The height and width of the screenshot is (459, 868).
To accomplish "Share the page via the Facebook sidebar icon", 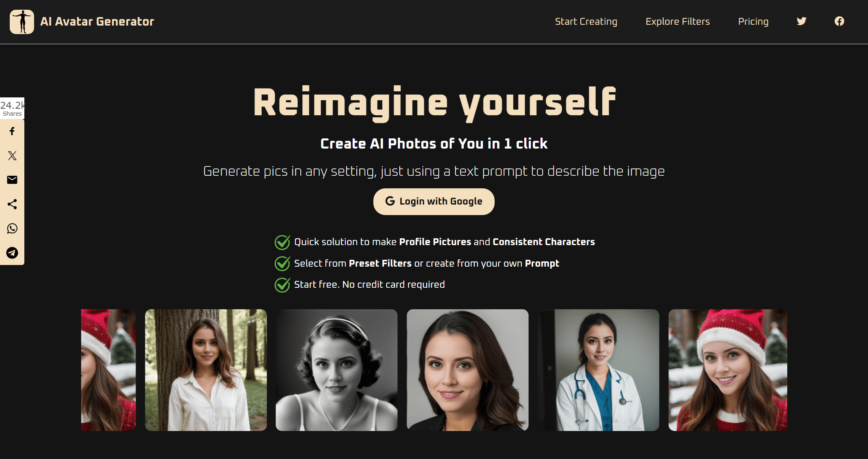I will coord(12,131).
